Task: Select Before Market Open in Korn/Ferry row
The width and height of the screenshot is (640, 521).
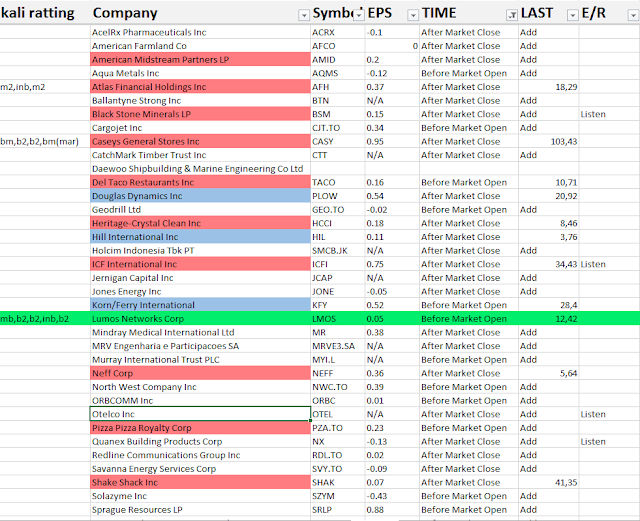Action: pos(469,305)
